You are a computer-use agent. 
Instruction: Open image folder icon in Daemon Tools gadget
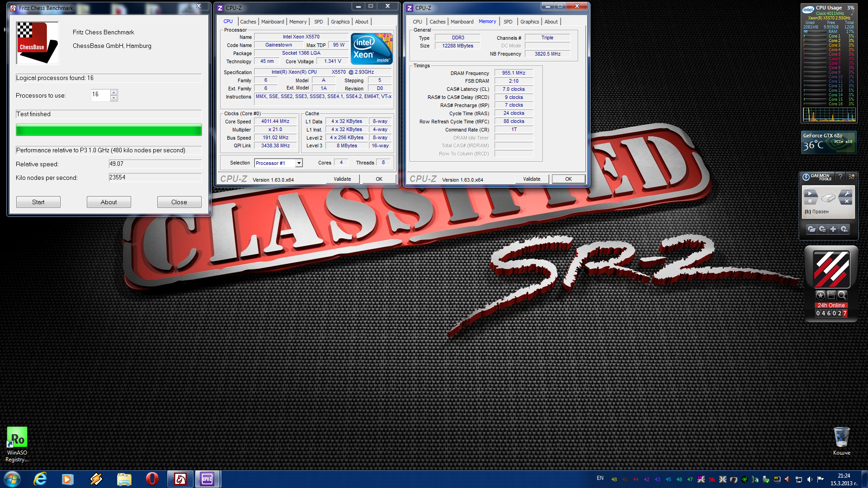pos(811,229)
